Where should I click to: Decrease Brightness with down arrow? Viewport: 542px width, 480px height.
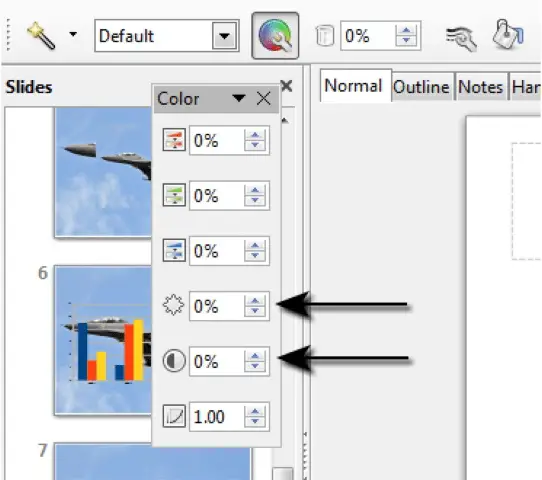pos(255,311)
